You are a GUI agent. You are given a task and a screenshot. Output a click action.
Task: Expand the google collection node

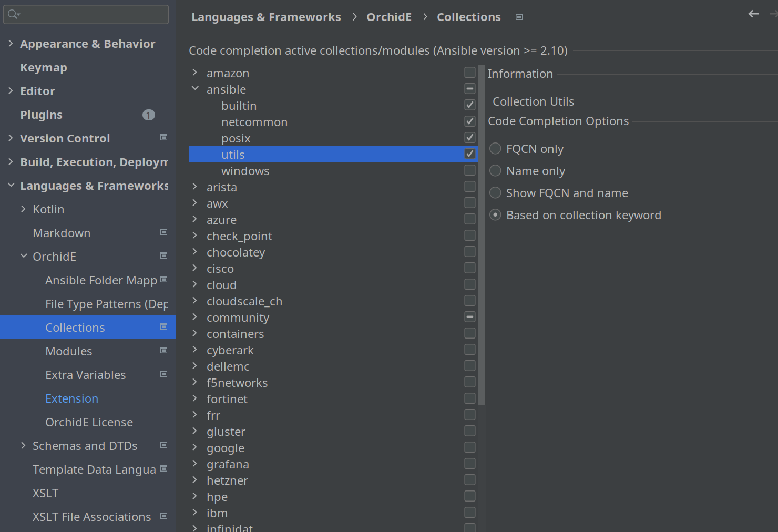click(x=195, y=447)
